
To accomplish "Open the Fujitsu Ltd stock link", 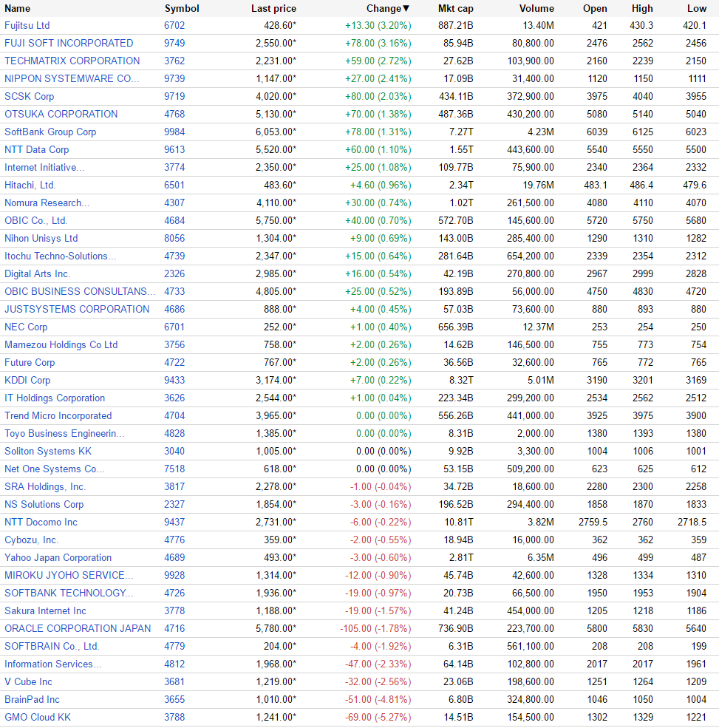I will [27, 25].
